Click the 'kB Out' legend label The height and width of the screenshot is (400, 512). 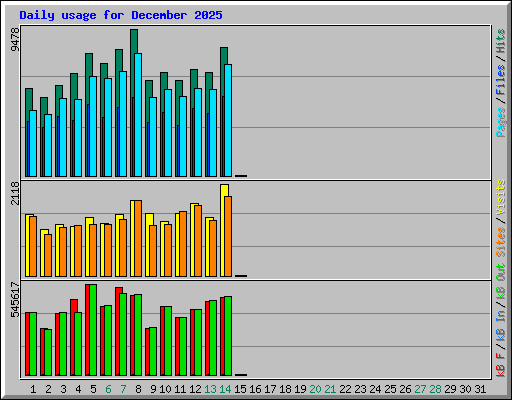pos(501,281)
